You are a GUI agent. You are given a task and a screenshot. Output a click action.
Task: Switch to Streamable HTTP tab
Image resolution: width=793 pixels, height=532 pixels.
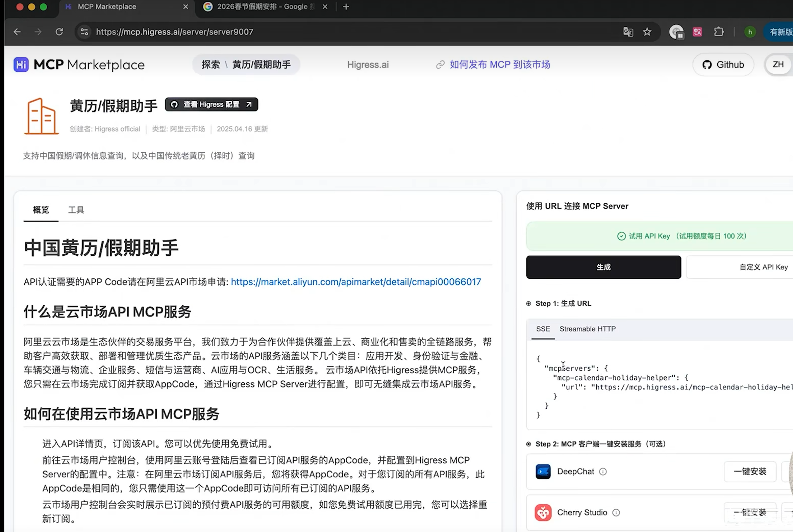pyautogui.click(x=587, y=329)
